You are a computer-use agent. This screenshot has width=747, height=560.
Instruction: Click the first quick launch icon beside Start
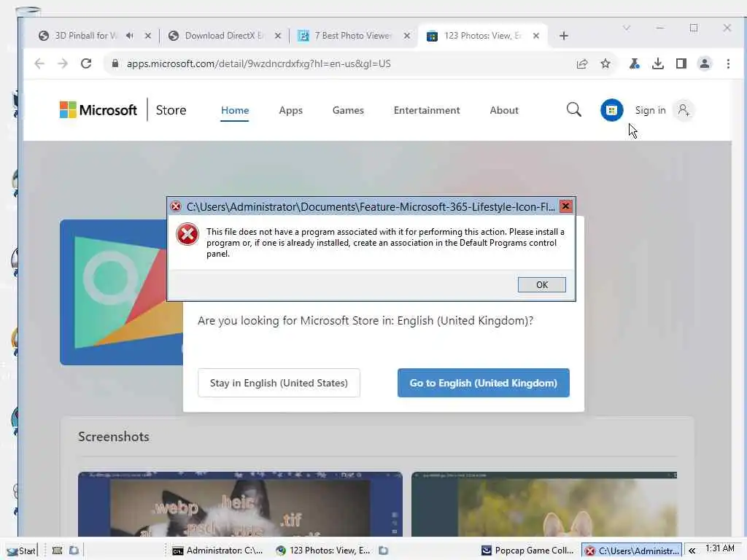click(57, 551)
